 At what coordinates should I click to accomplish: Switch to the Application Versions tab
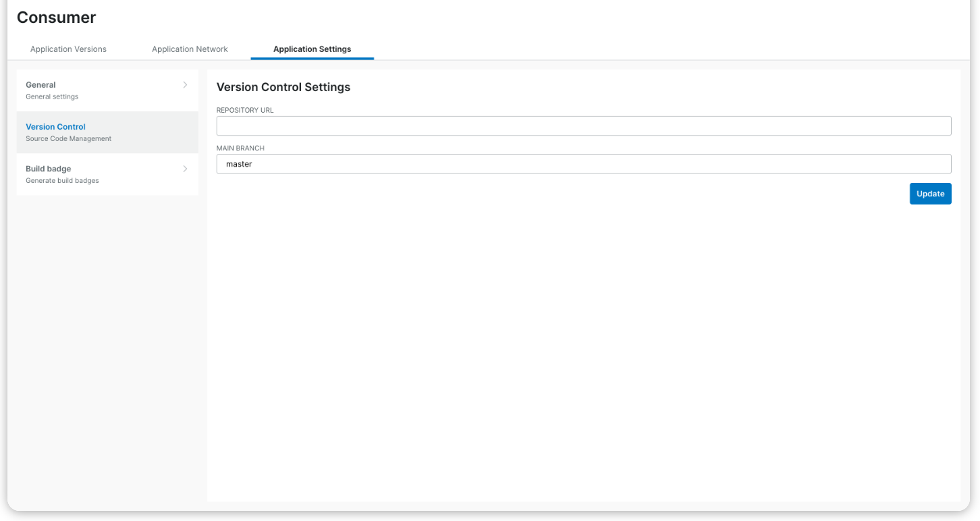(67, 49)
